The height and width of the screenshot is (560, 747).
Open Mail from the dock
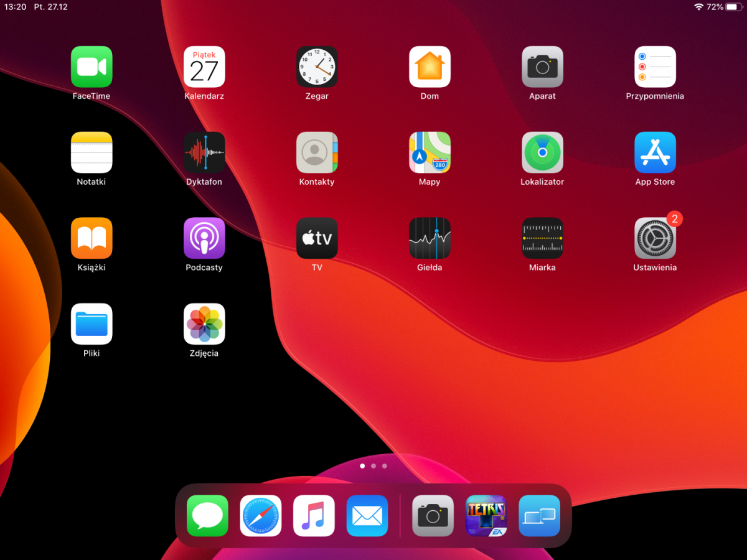(x=367, y=516)
